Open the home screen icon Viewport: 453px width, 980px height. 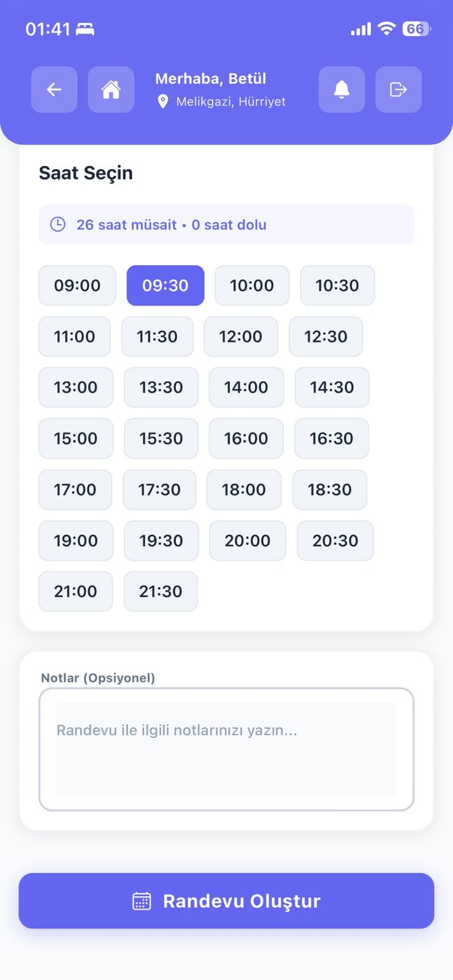click(x=111, y=89)
